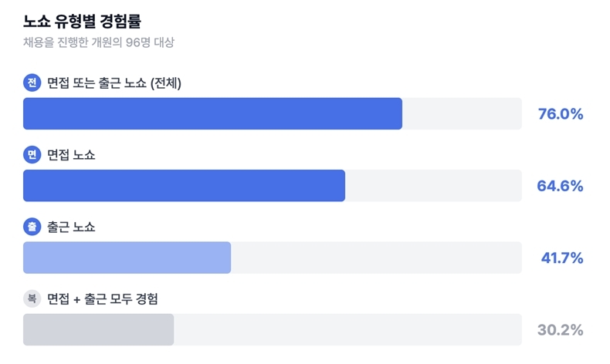Click the blue '전' badge icon

(32, 83)
